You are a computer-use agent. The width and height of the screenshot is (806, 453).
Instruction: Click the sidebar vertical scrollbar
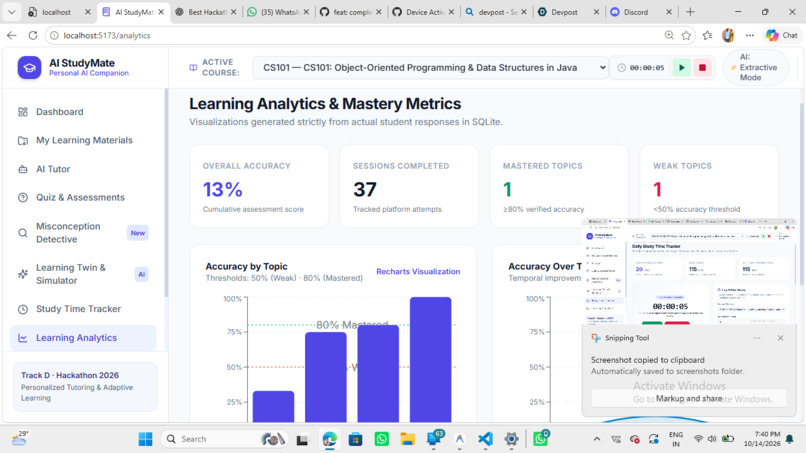pyautogui.click(x=166, y=193)
